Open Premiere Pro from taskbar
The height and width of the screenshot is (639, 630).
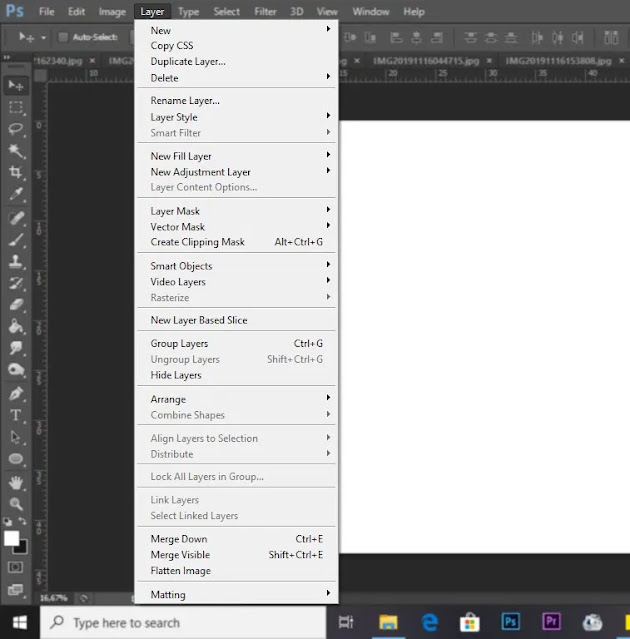click(551, 622)
